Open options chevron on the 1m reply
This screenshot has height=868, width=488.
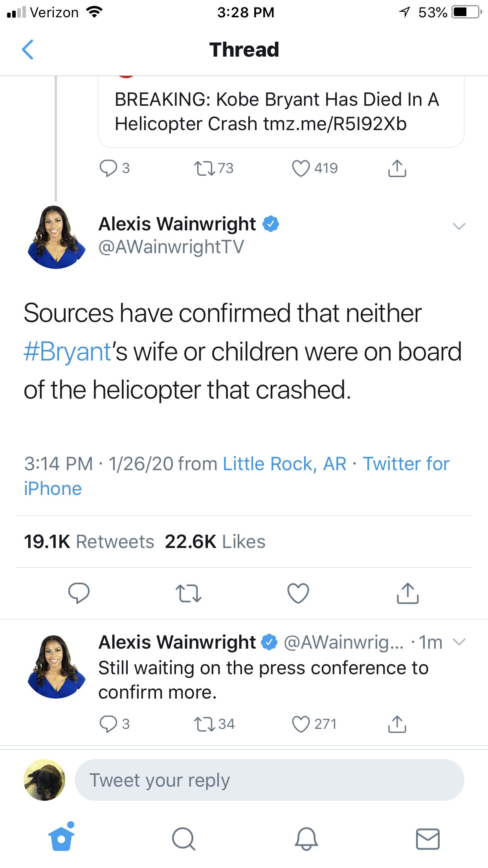pos(459,642)
